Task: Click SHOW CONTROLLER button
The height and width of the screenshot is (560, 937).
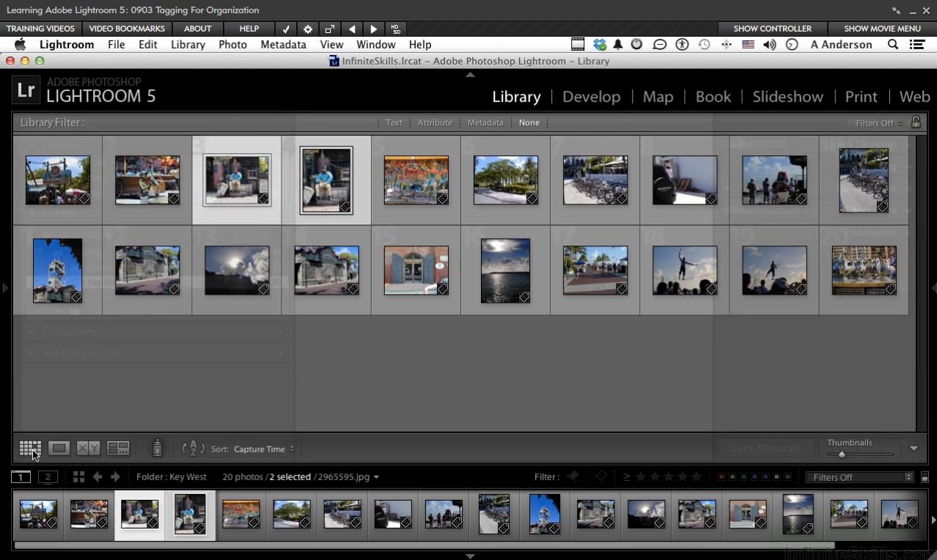Action: [x=772, y=29]
